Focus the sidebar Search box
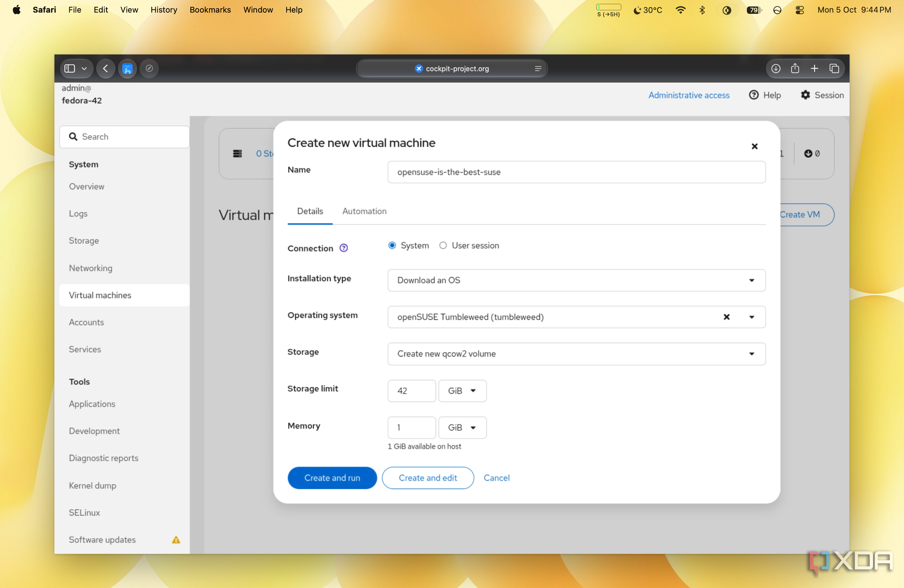This screenshot has height=588, width=904. (125, 137)
